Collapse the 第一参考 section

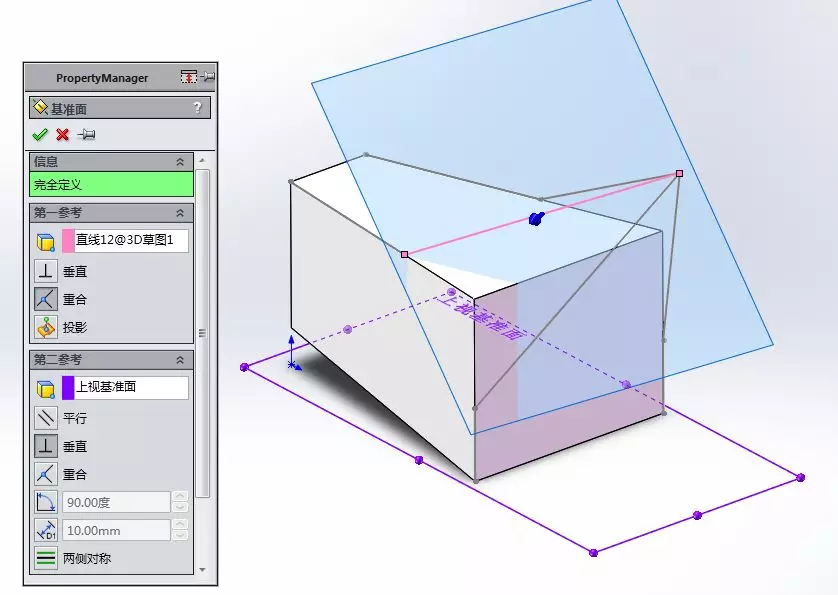pos(180,213)
